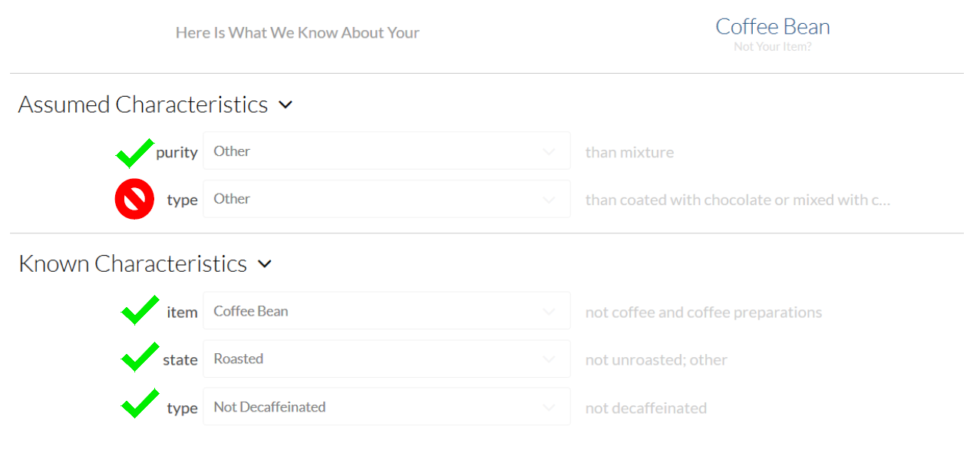The image size is (980, 450).
Task: Open the Not Decaffeinated type dropdown
Action: (x=387, y=407)
